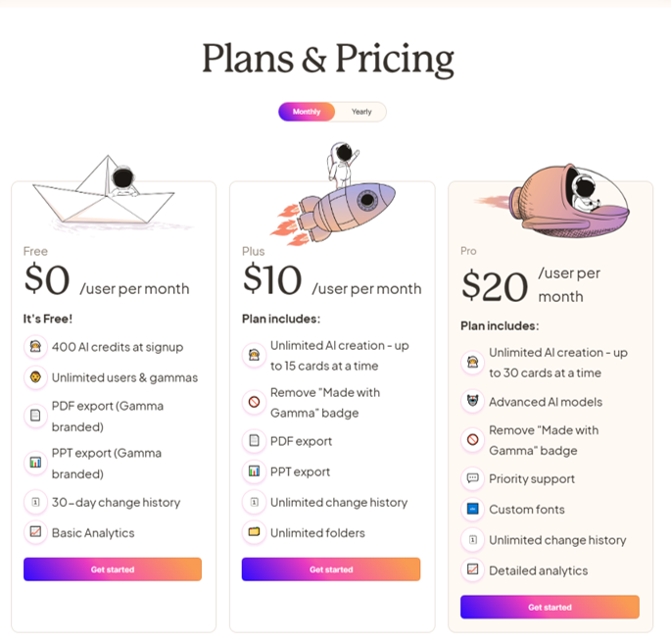Viewport: 671px width, 644px height.
Task: Click Get started under Free plan
Action: click(113, 570)
